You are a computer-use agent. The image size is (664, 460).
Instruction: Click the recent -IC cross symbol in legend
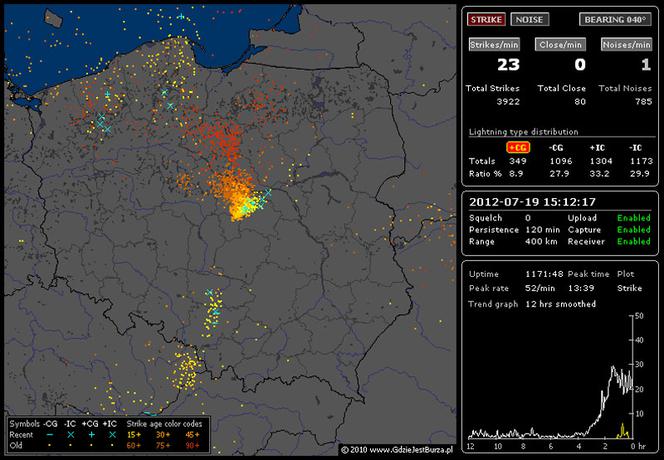coord(71,435)
